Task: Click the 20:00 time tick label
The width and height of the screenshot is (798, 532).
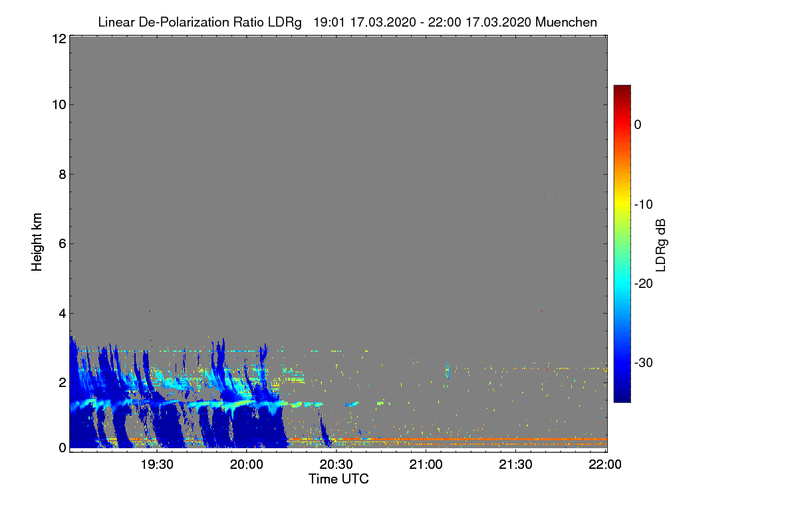Action: [246, 465]
